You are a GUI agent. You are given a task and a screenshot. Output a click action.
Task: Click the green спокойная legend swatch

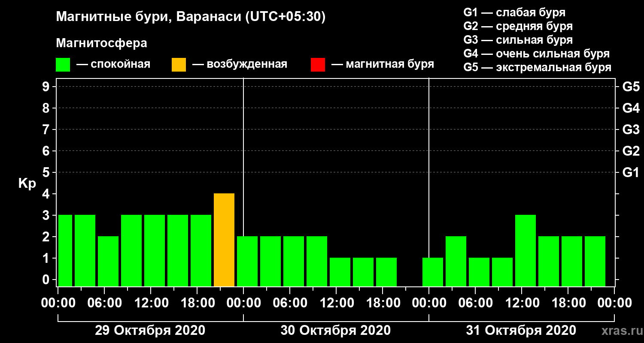click(63, 64)
